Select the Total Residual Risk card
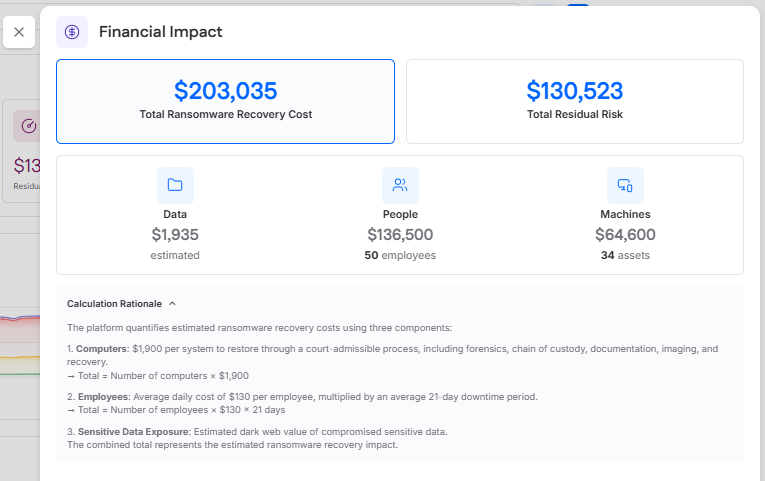 click(575, 102)
